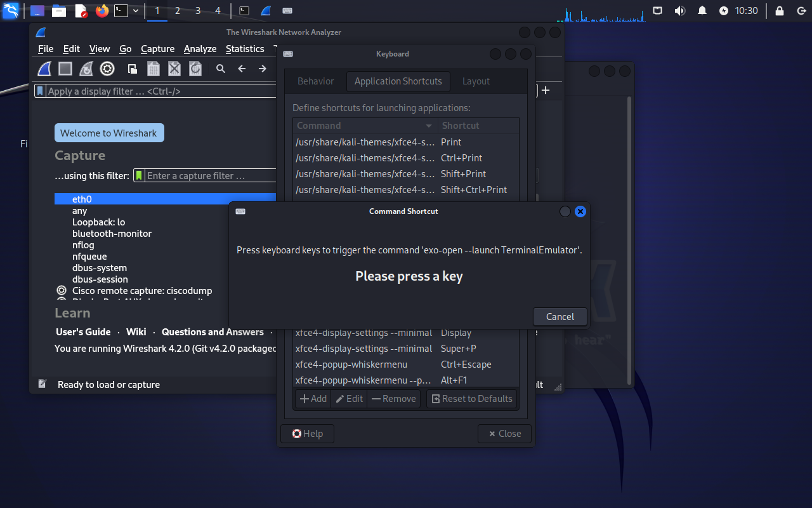Click the Close capture file icon
The image size is (812, 508).
(x=174, y=69)
